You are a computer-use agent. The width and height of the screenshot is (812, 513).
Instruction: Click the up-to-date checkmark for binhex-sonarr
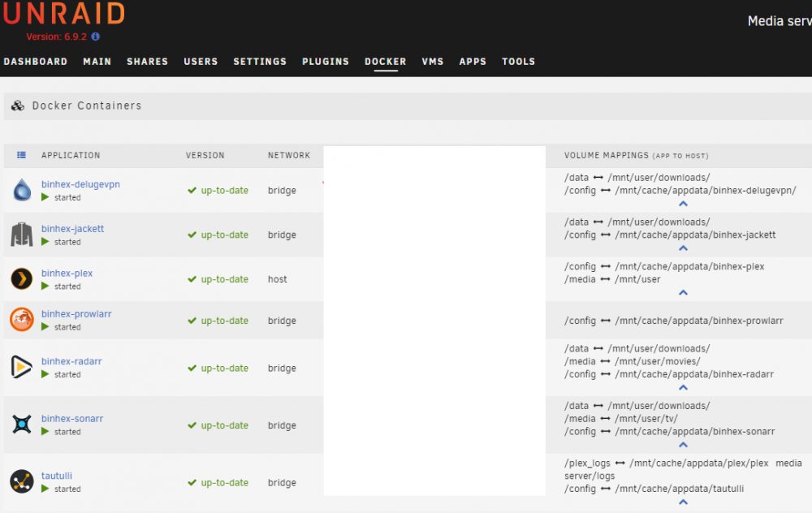coord(192,425)
